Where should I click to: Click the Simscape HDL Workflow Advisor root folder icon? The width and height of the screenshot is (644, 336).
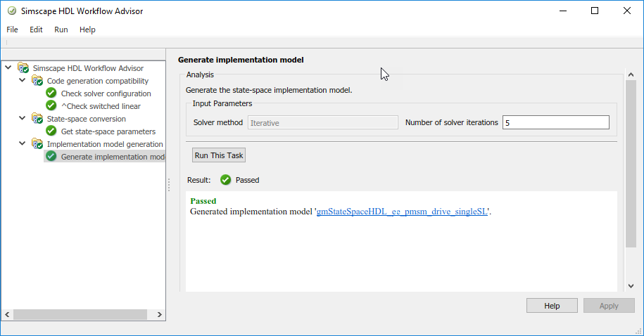23,68
